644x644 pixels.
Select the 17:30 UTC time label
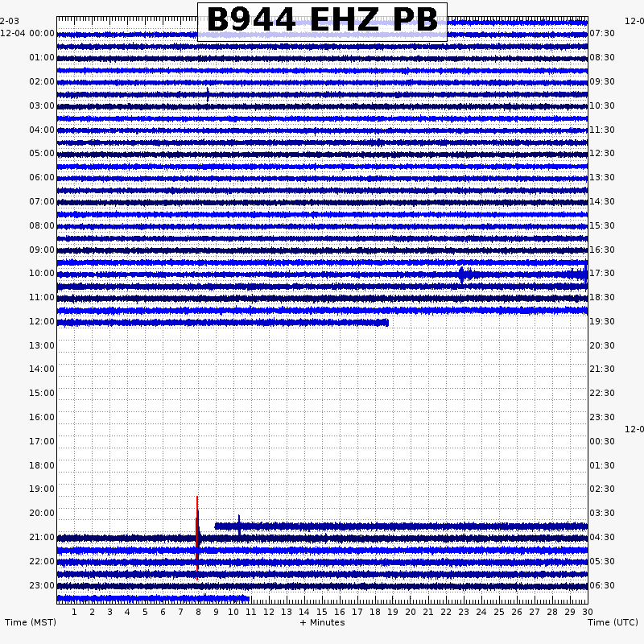coord(602,273)
